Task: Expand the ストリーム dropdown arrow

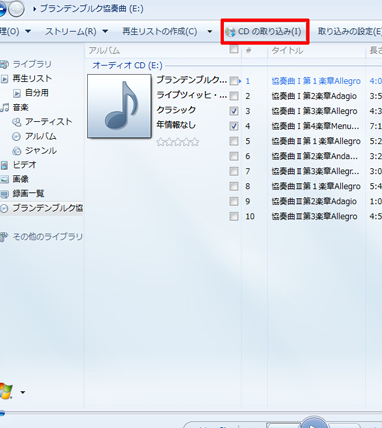Action: [x=105, y=31]
